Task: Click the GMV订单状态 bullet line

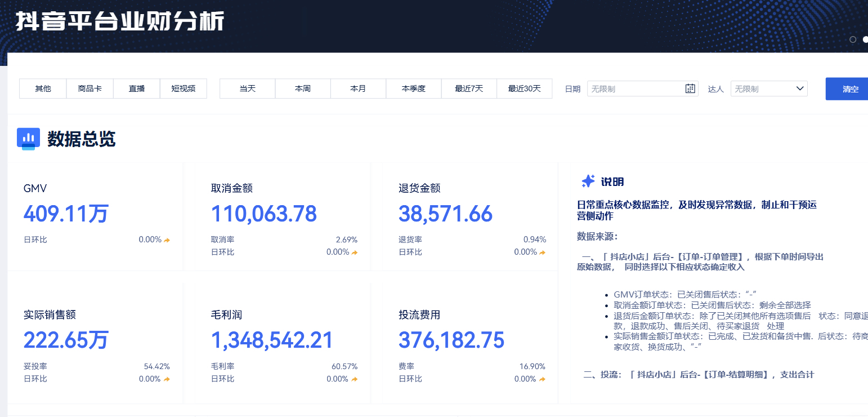Action: tap(684, 295)
